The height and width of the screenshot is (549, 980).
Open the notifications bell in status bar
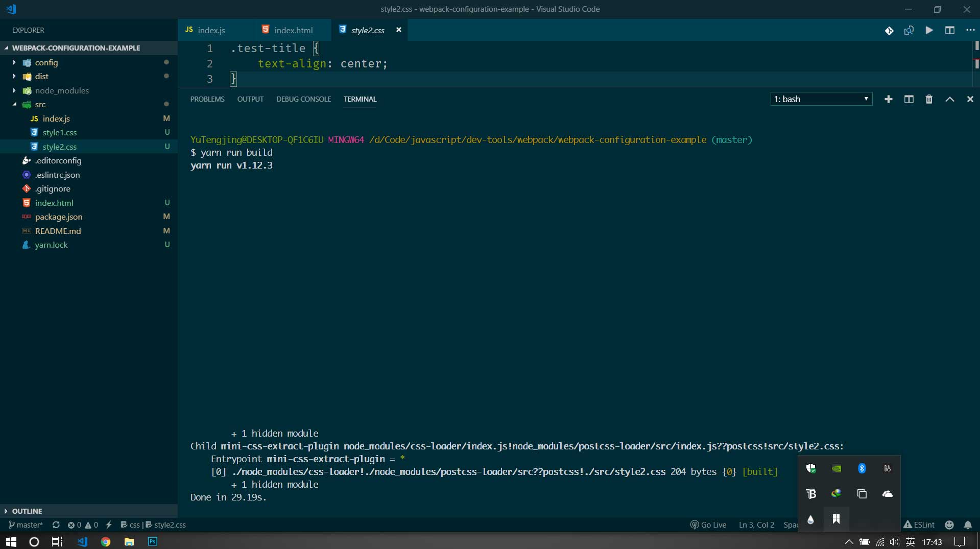pos(968,524)
